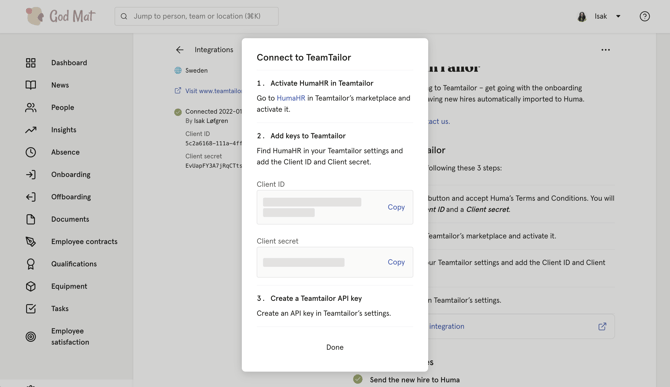Go back with the Integrations arrow
The image size is (670, 387).
pos(179,50)
